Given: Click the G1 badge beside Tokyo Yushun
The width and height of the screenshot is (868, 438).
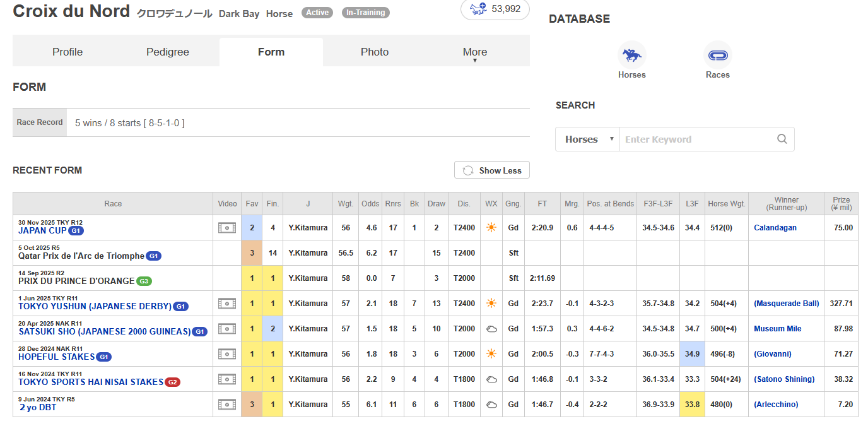Looking at the screenshot, I should coord(180,307).
